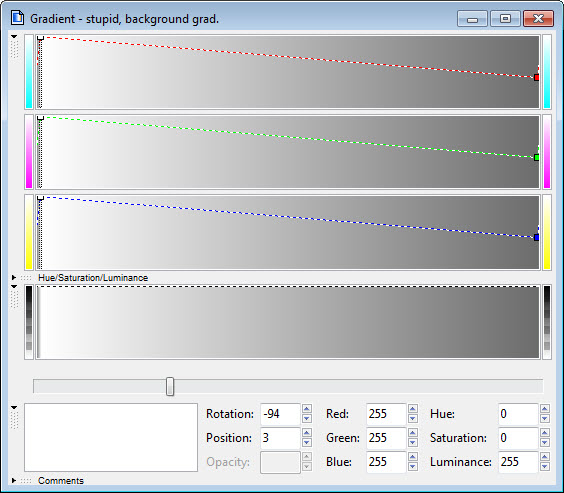This screenshot has height=493, width=564.
Task: Select the green curve end node
Action: click(x=536, y=157)
